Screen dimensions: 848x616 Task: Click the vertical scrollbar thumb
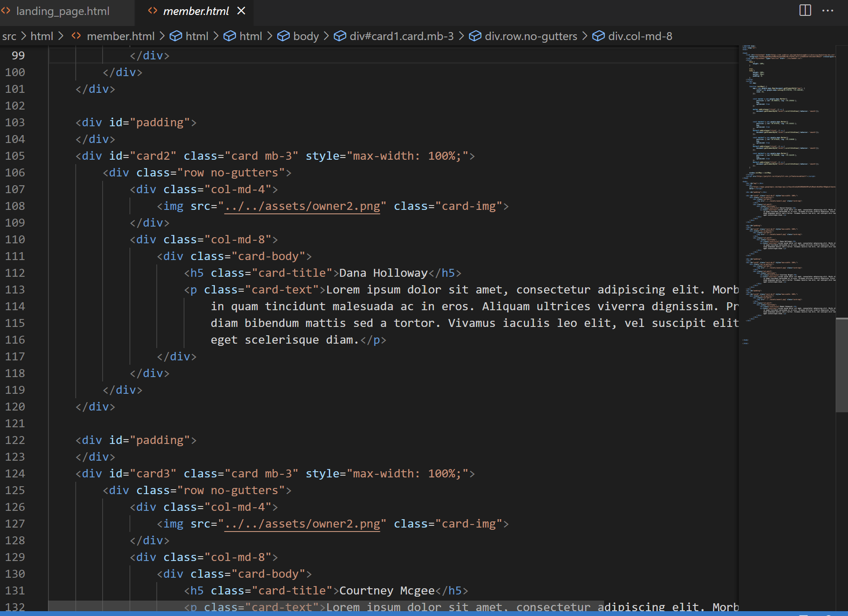pos(841,365)
